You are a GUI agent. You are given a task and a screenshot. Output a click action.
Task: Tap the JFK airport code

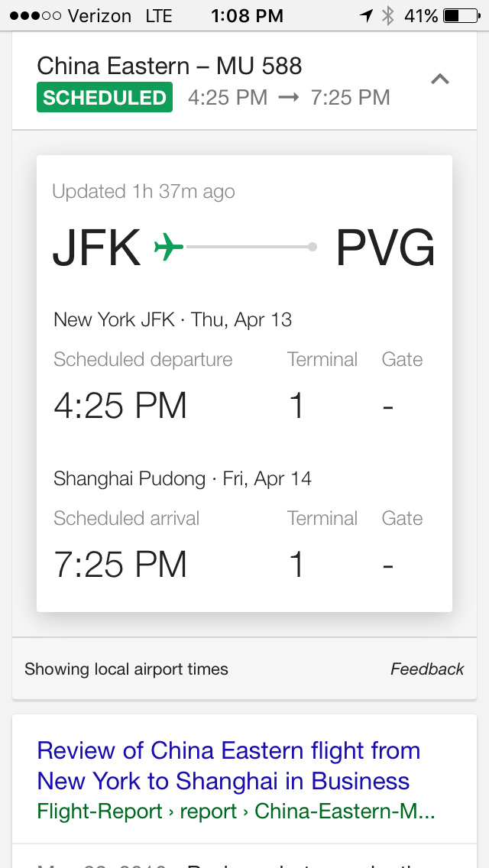96,248
